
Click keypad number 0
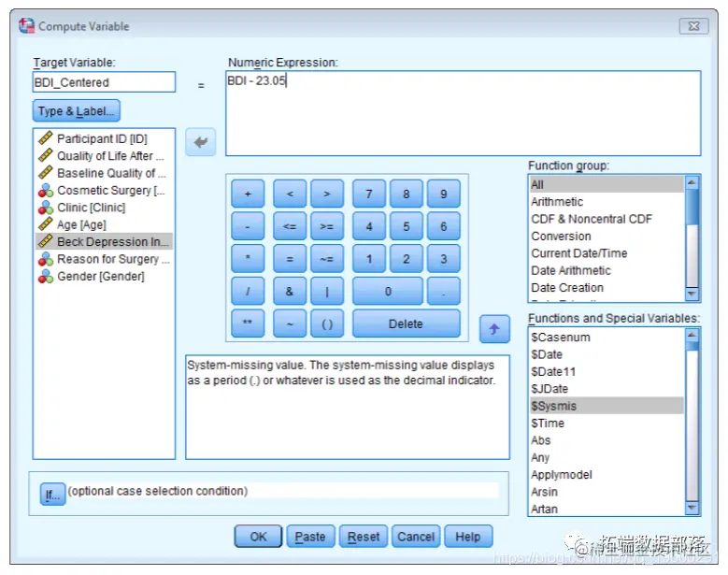tap(388, 291)
